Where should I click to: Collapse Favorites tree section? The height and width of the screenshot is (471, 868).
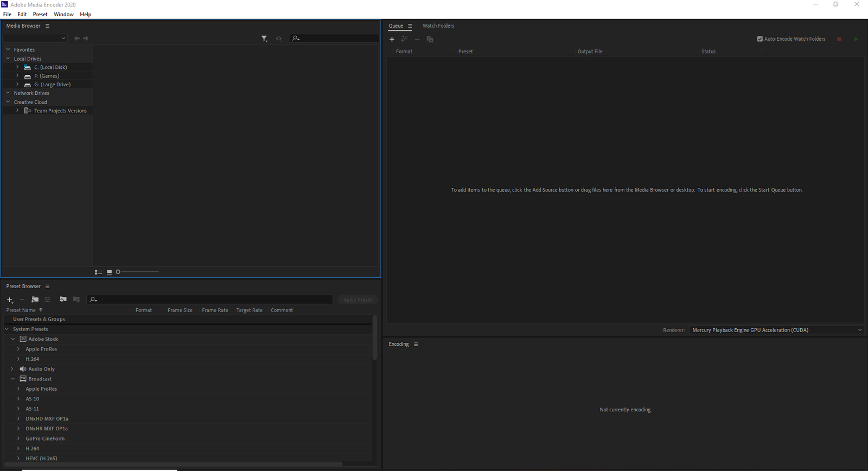click(8, 49)
